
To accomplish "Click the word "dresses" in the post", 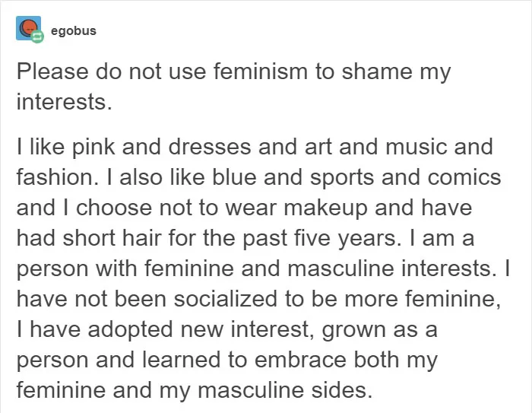I will coord(209,147).
